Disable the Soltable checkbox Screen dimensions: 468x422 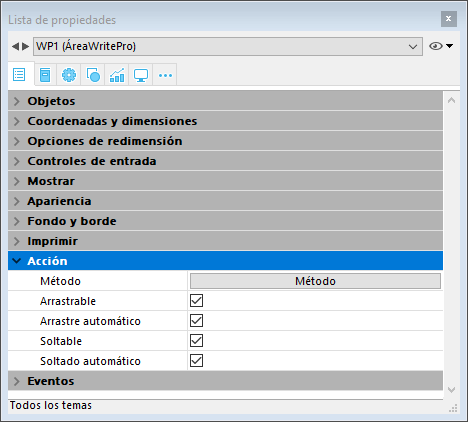click(x=196, y=341)
